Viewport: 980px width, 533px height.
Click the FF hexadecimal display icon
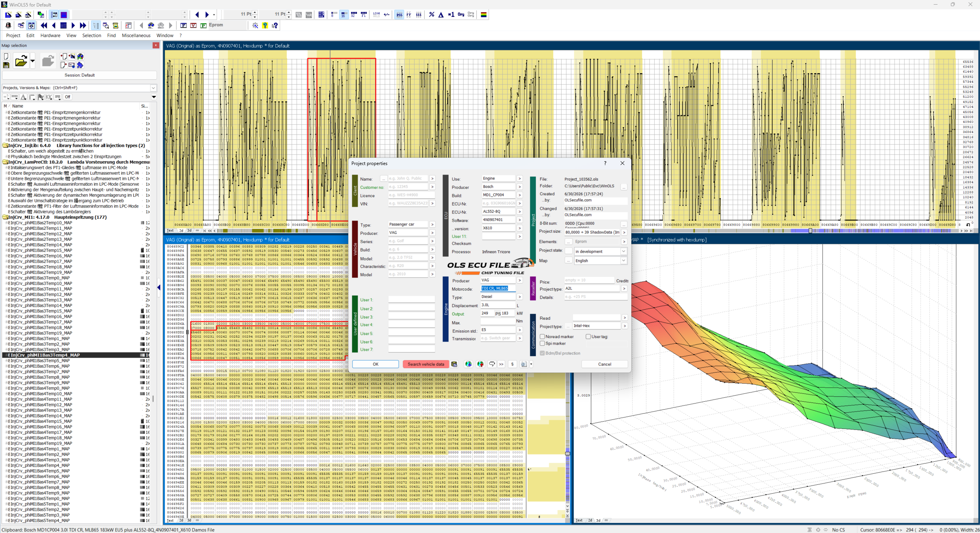click(409, 15)
